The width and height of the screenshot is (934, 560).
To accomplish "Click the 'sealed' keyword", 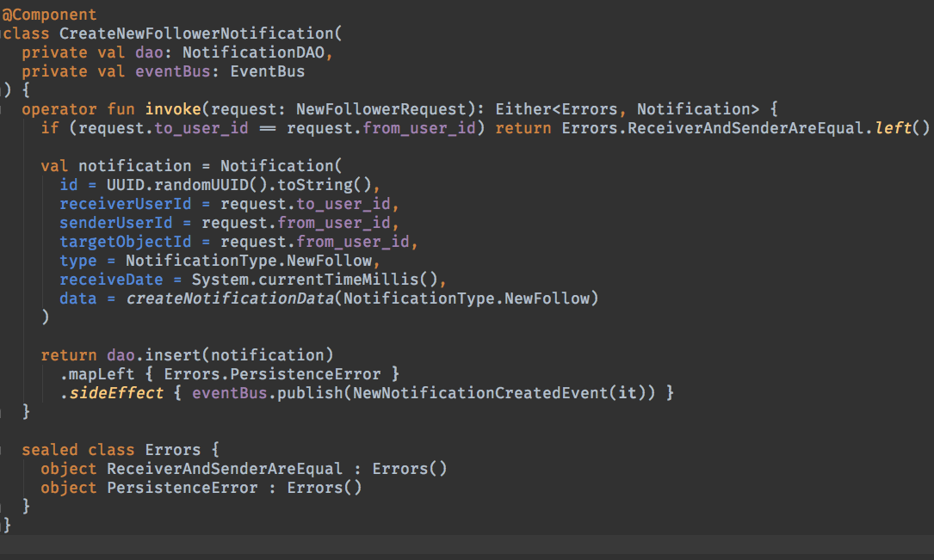I will (x=50, y=450).
